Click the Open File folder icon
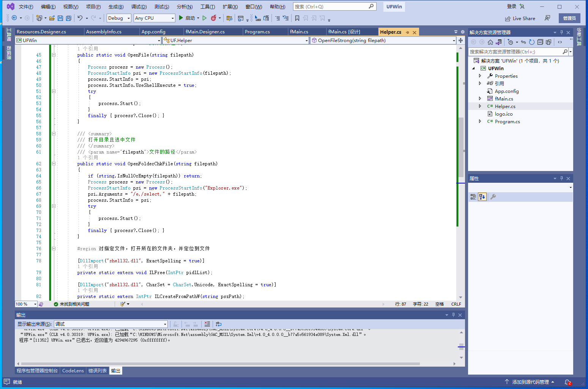 pos(52,18)
